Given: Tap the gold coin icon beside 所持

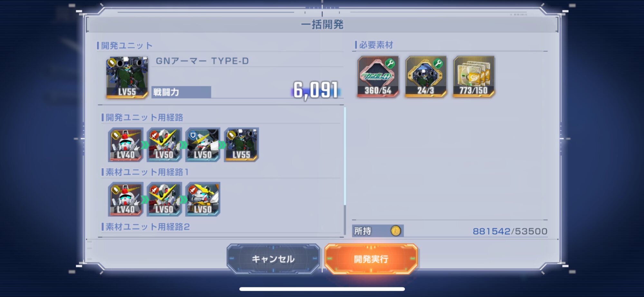Looking at the screenshot, I should pyautogui.click(x=395, y=231).
